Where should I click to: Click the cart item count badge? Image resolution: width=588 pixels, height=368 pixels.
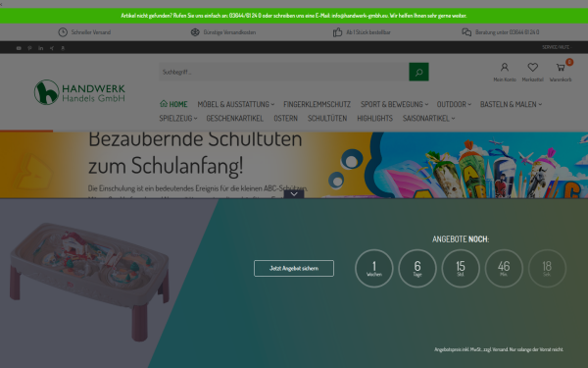[569, 62]
